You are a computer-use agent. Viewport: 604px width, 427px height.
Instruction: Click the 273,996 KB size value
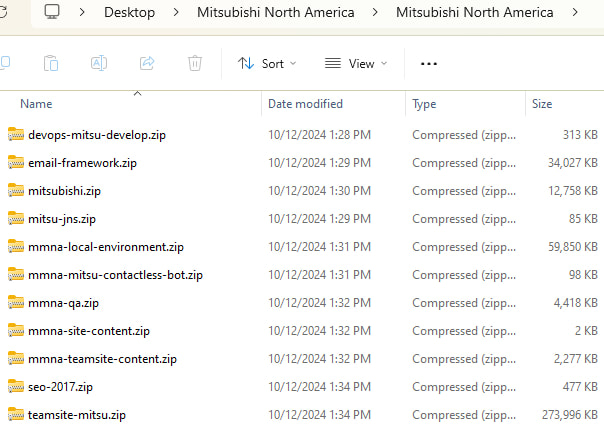point(570,415)
